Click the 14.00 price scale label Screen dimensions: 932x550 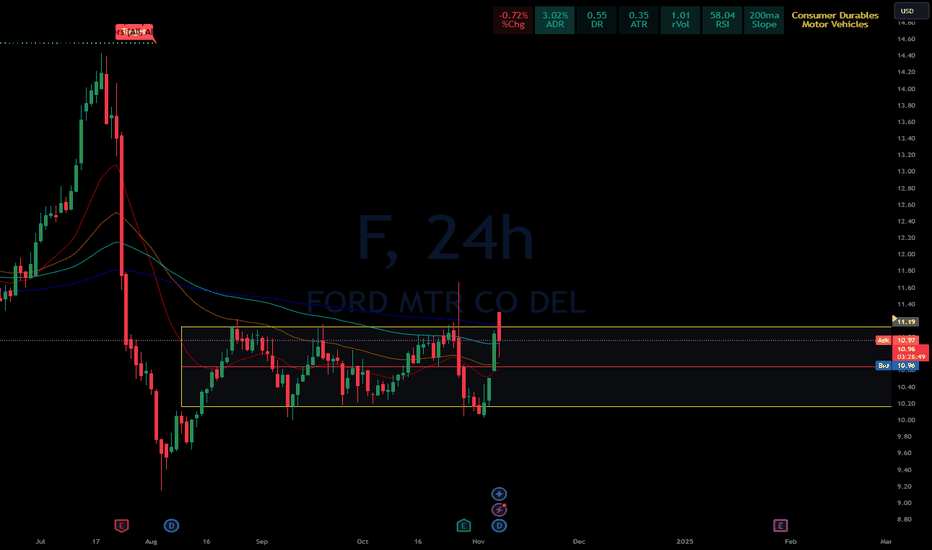tap(906, 89)
